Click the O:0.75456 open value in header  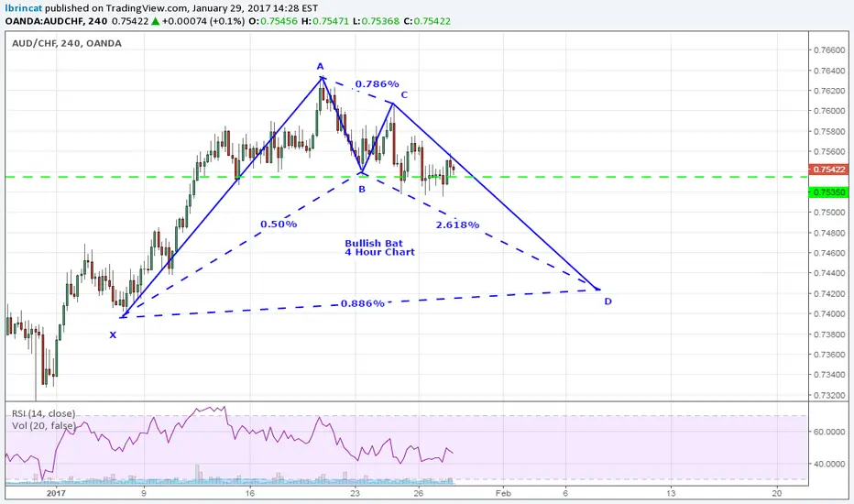tap(273, 21)
